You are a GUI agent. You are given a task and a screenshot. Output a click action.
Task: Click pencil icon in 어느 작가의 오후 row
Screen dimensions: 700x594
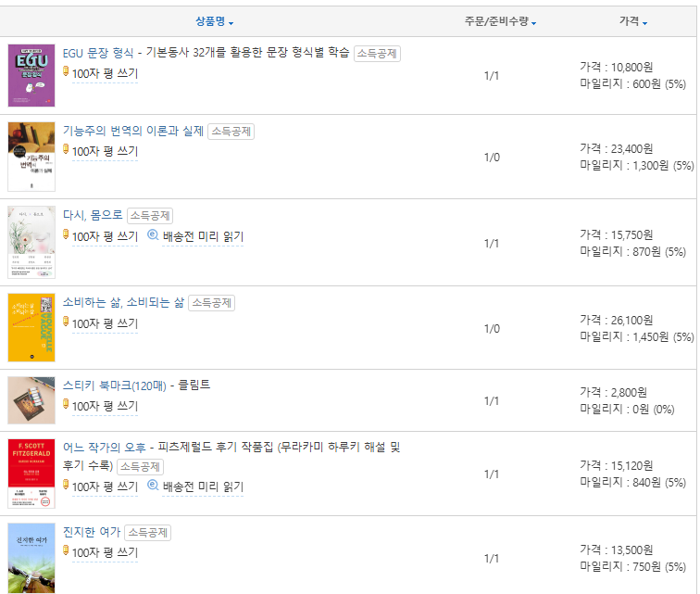coord(66,485)
